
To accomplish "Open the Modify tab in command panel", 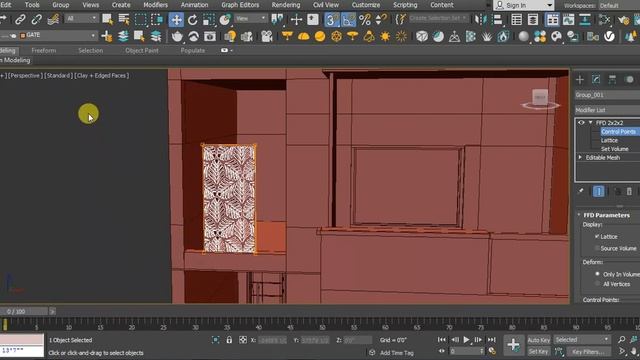I will coord(596,80).
